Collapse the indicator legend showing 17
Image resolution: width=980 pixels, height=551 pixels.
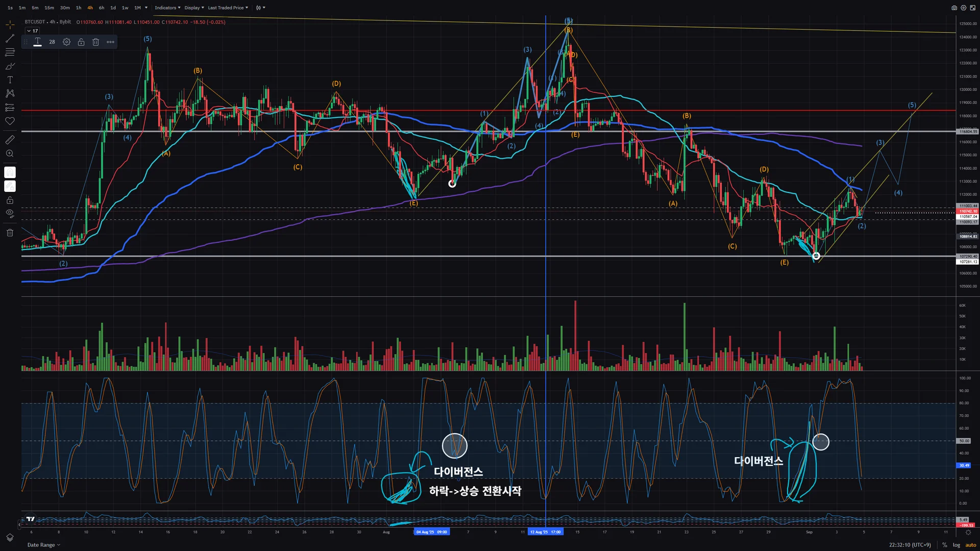[29, 31]
